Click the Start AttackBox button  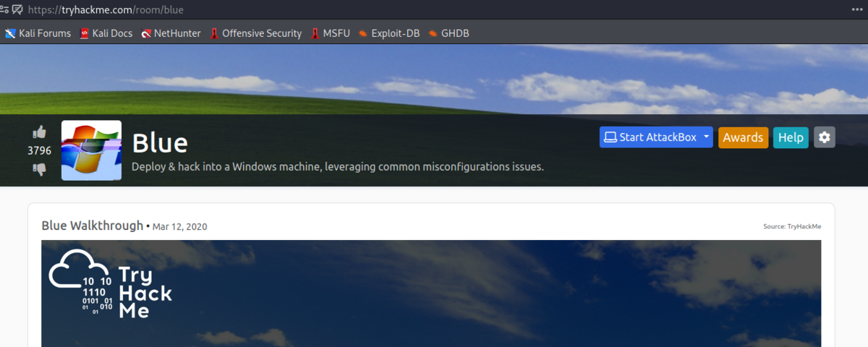point(650,137)
